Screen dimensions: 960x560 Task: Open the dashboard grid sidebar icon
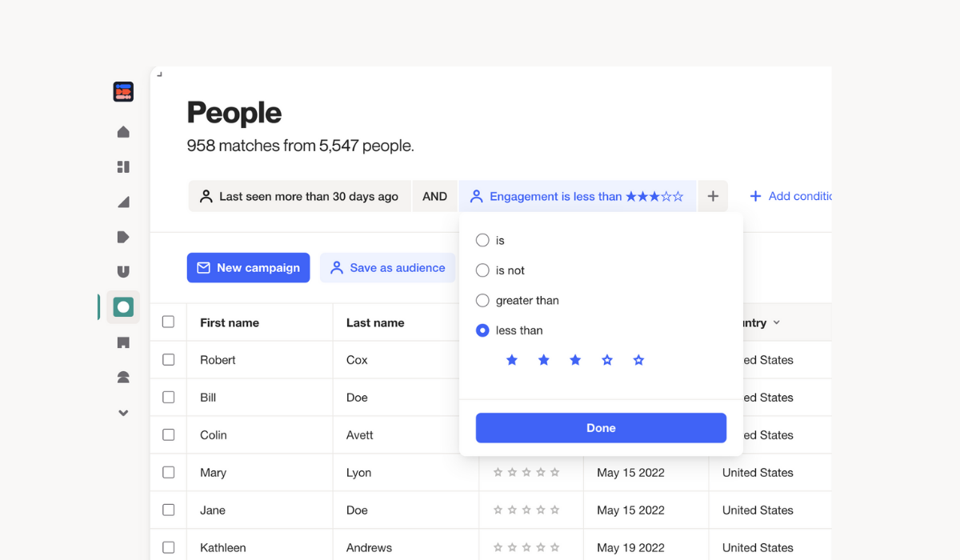tap(123, 167)
